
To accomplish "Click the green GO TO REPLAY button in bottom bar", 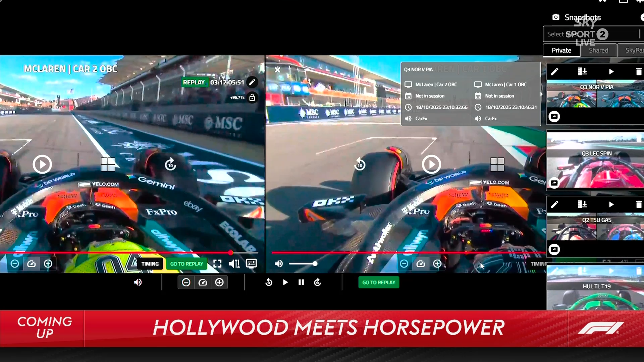I will tap(379, 283).
